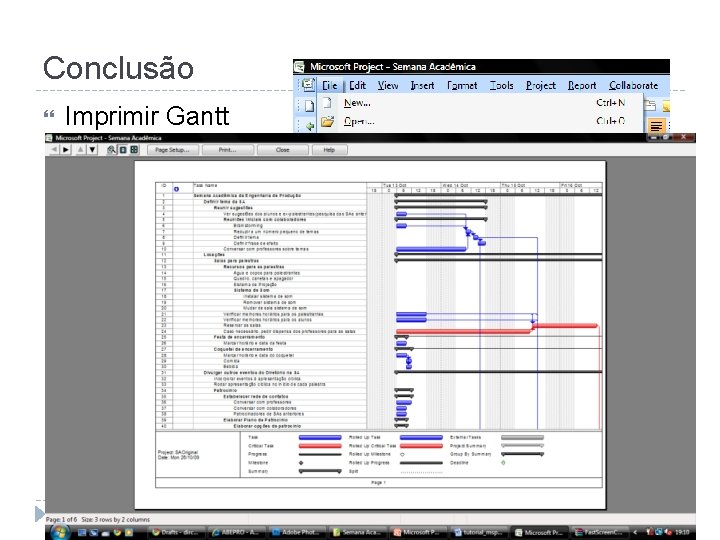Click the page up arrow in print preview toolbar
The width and height of the screenshot is (720, 540).
pos(81,150)
